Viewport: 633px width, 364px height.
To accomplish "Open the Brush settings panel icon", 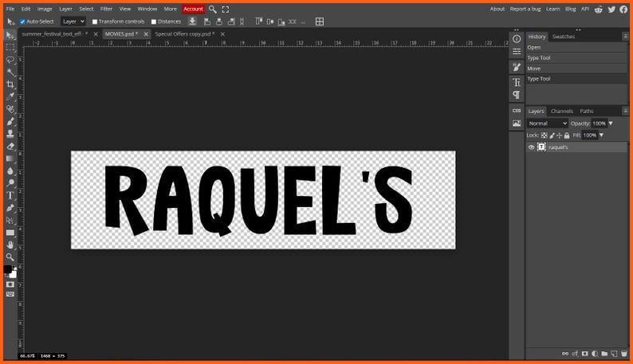I will (x=517, y=67).
